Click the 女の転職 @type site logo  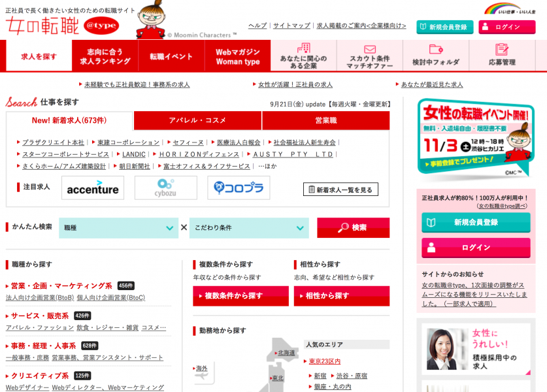(63, 25)
